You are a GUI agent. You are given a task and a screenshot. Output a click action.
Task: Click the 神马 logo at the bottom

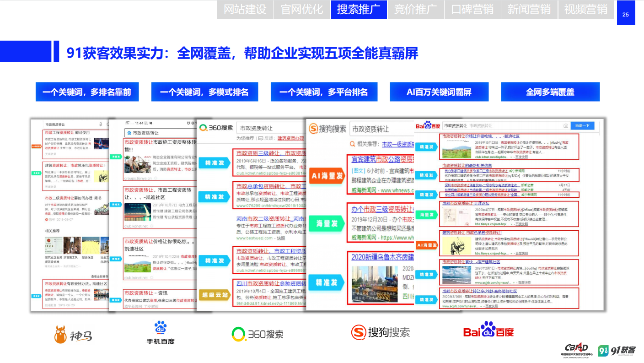[x=73, y=334]
